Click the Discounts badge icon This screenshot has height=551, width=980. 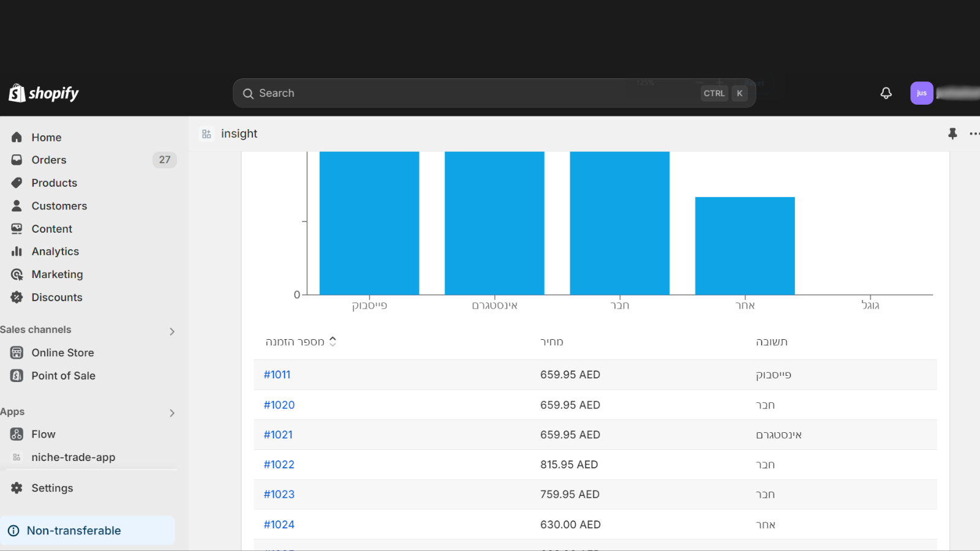click(17, 297)
